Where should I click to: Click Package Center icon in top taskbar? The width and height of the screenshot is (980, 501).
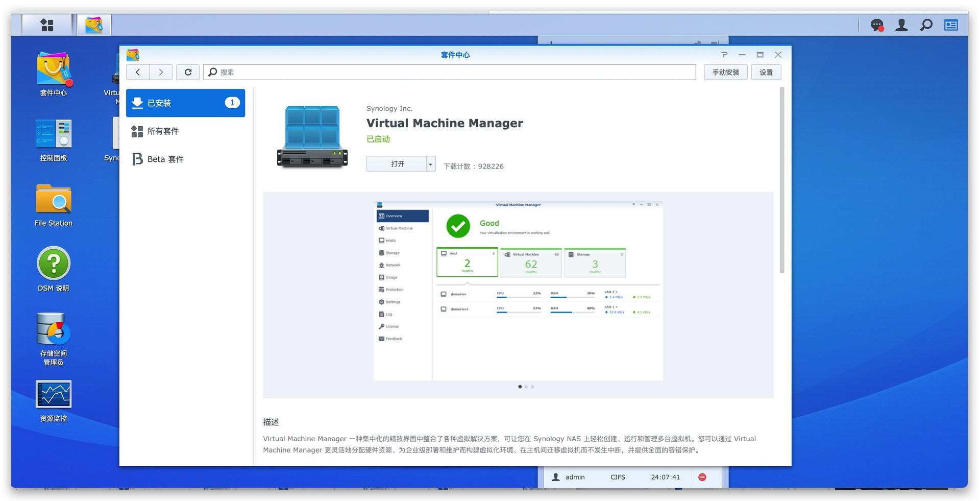click(x=94, y=25)
